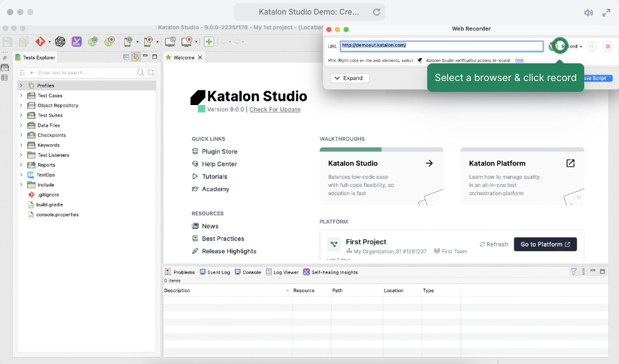The image size is (619, 364).
Task: Close the Welcome tab
Action: coord(200,58)
